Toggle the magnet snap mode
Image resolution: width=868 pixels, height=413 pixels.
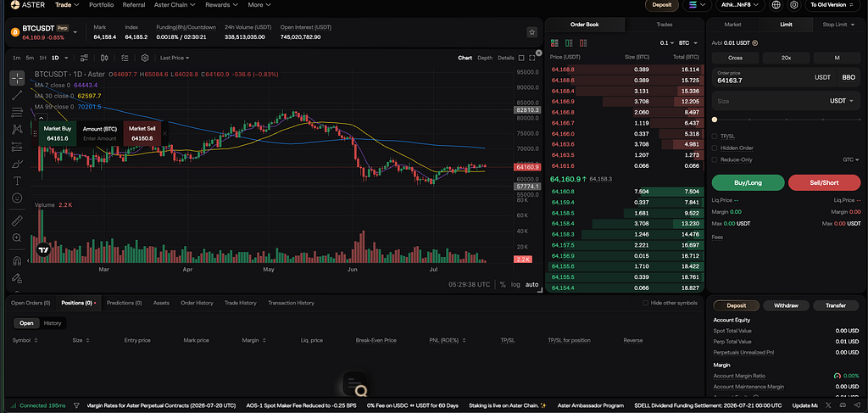click(17, 260)
